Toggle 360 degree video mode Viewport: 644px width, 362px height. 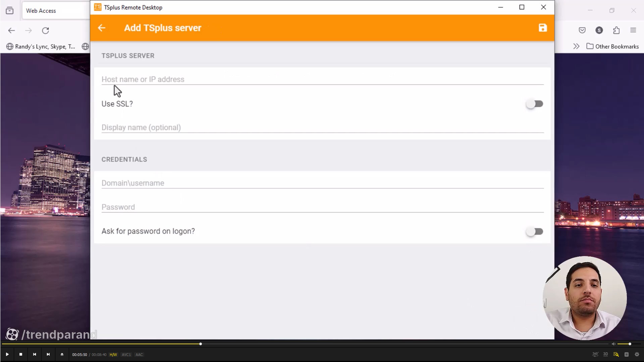click(595, 354)
